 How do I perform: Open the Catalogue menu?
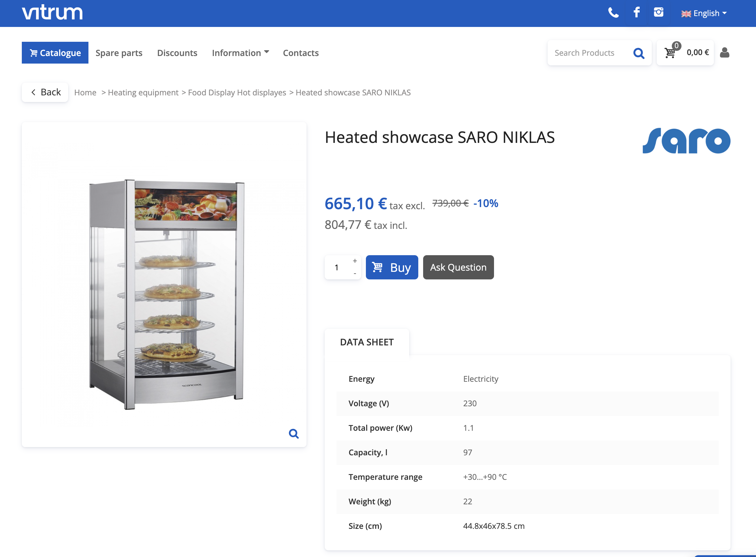coord(55,53)
